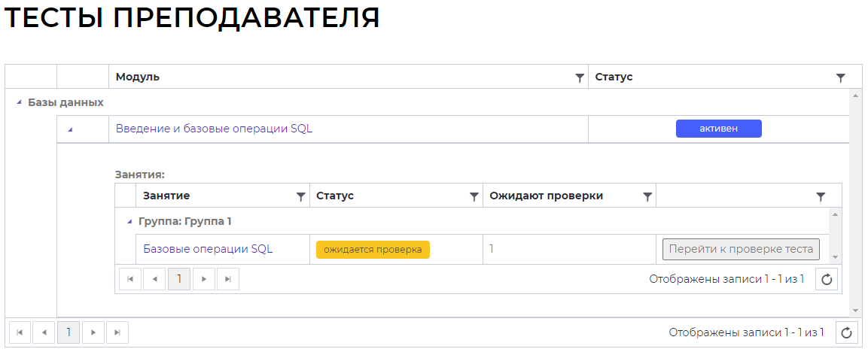Go to last page in outer pager

(x=117, y=332)
